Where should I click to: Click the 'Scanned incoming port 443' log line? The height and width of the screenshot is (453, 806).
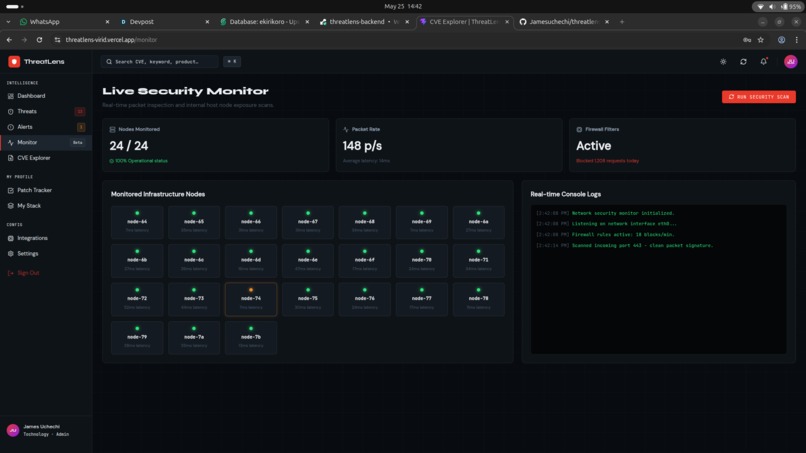625,245
